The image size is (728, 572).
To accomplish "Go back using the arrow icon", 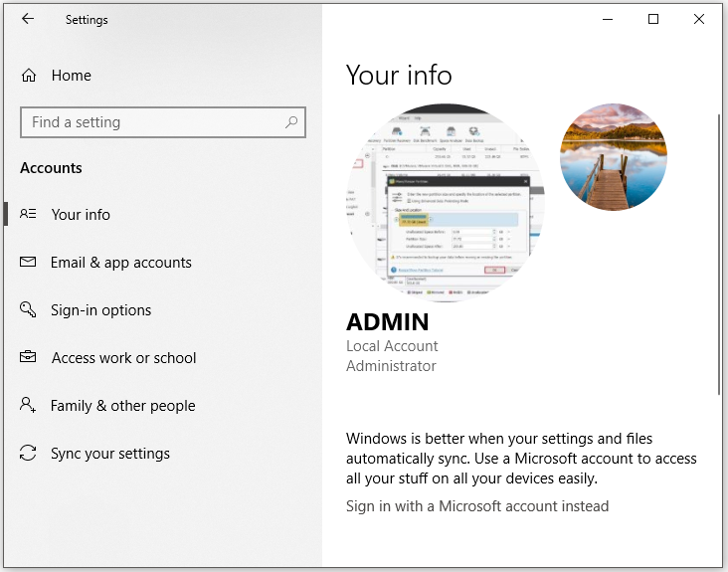I will 28,19.
